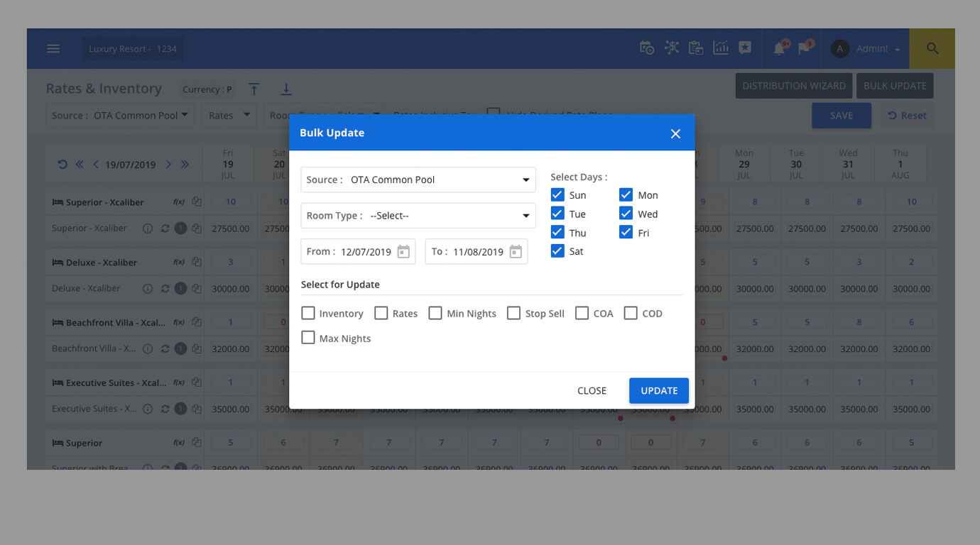Click the chart reports icon in header
Image resolution: width=980 pixels, height=545 pixels.
coord(721,48)
